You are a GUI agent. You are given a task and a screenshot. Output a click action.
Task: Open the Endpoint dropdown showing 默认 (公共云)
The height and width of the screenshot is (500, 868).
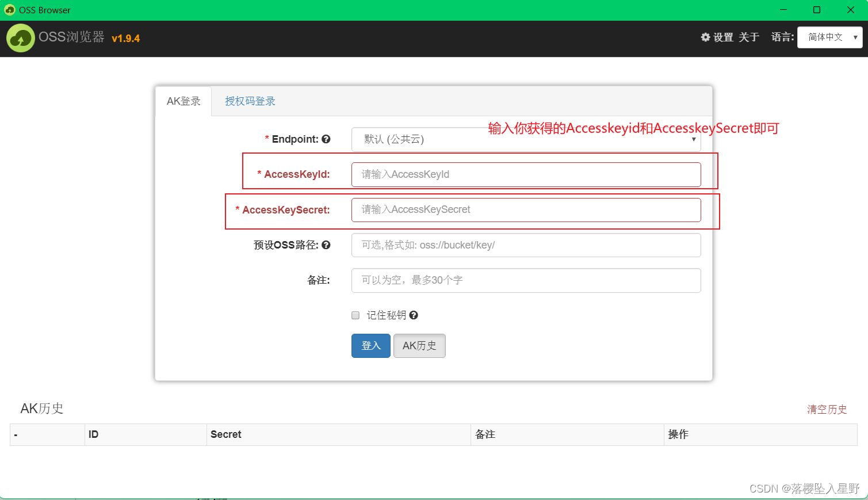point(525,139)
